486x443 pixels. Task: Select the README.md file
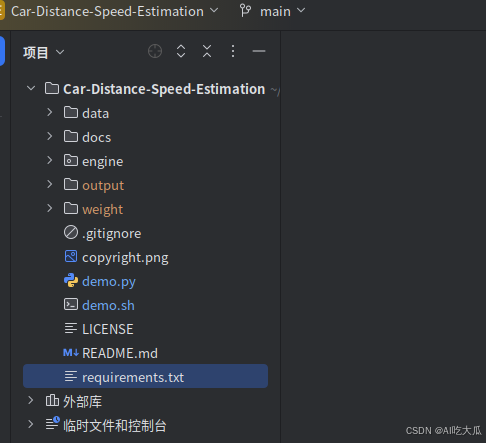[x=120, y=353]
